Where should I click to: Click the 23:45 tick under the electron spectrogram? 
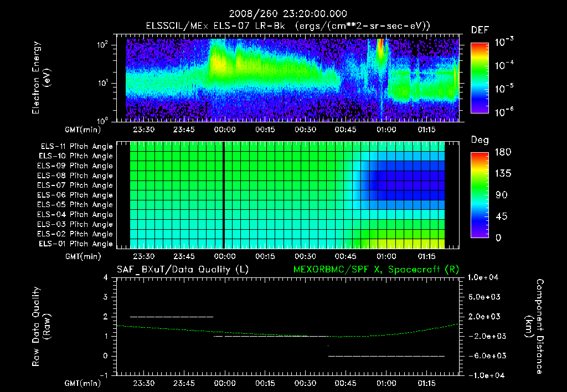pyautogui.click(x=184, y=130)
